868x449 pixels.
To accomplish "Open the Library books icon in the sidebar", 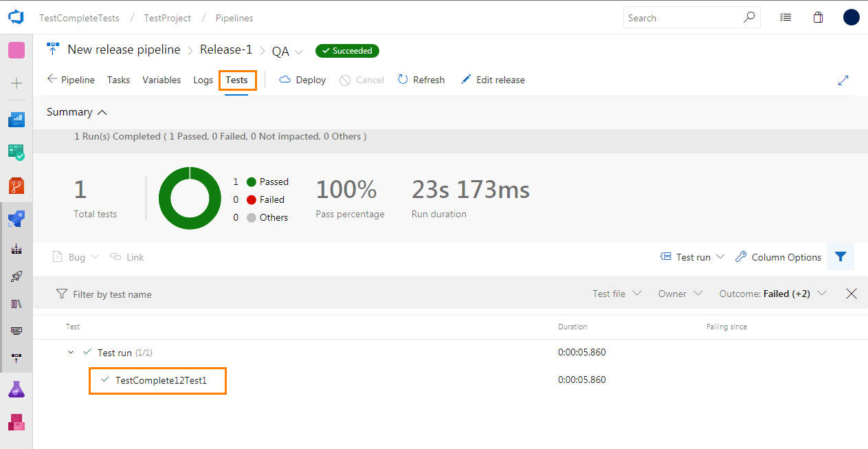I will [x=16, y=303].
